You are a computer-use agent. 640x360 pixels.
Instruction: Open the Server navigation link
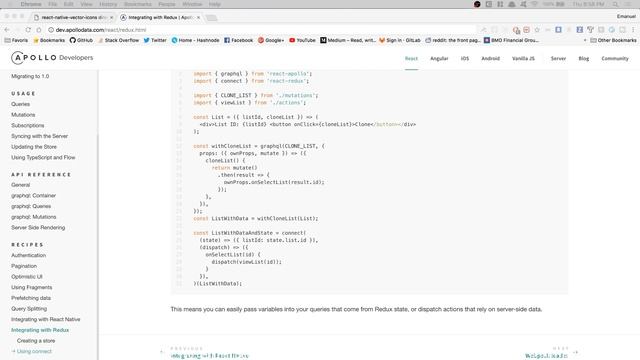click(558, 59)
